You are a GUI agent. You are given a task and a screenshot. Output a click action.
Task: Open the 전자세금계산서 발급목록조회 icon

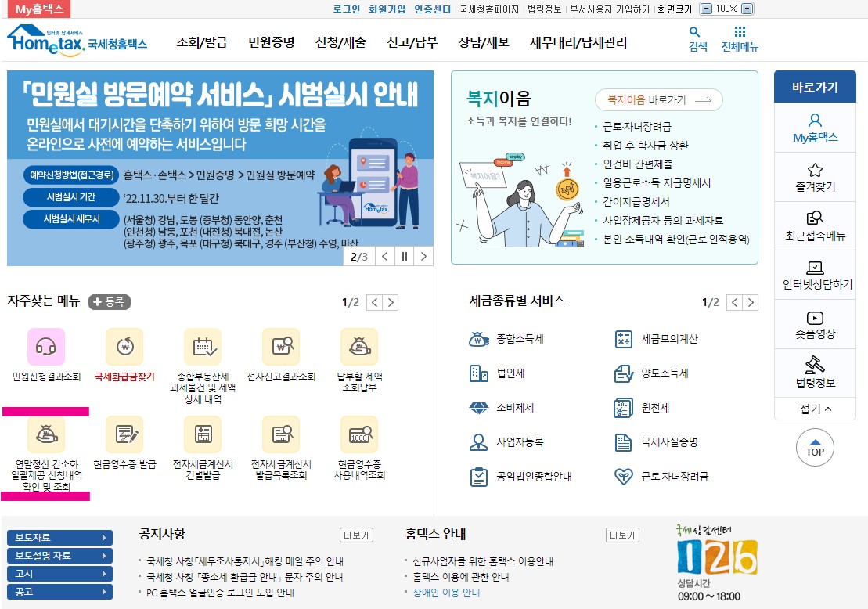(281, 434)
